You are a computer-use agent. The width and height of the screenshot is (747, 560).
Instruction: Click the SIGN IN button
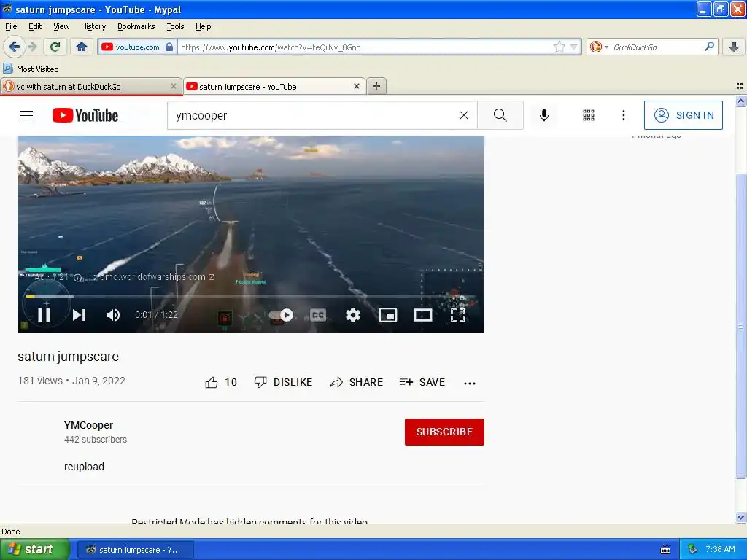pos(683,115)
